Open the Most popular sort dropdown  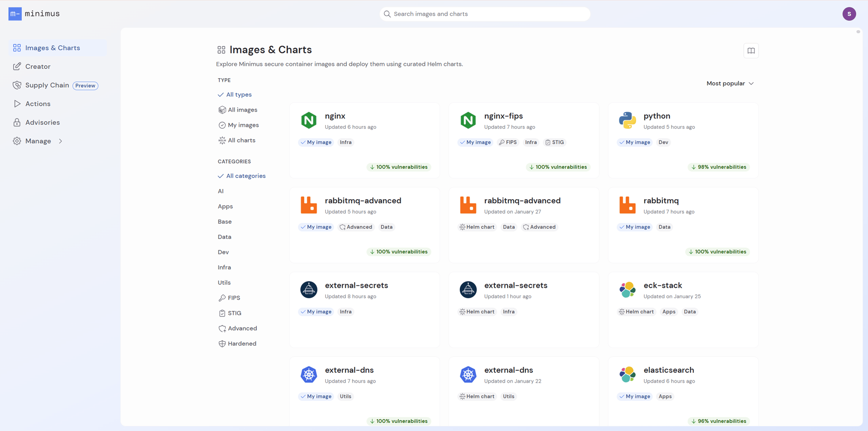point(730,84)
